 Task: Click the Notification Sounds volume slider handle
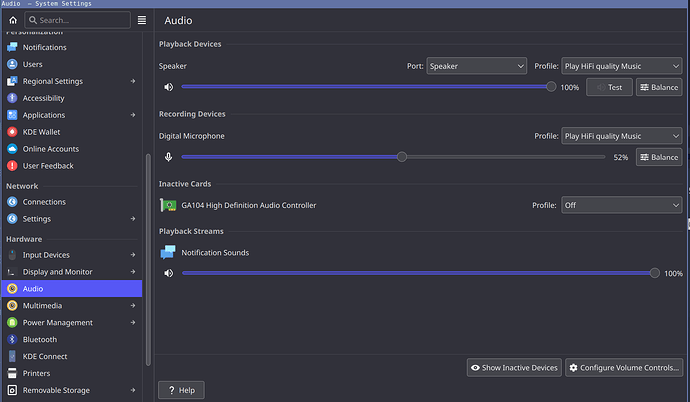click(x=655, y=273)
